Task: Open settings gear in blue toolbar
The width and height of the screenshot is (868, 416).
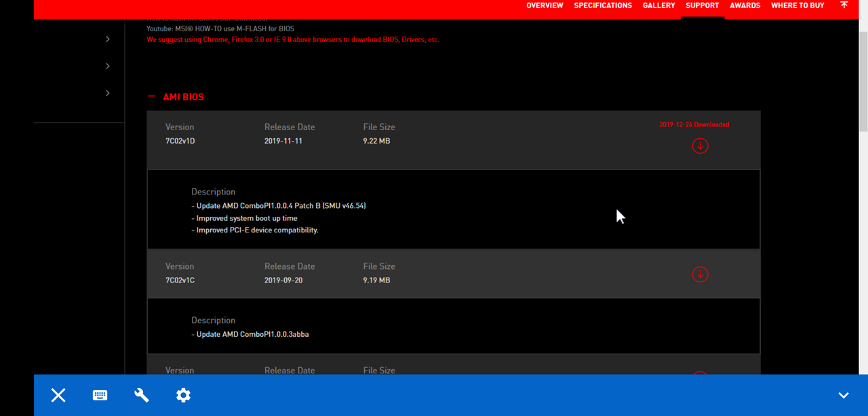Action: (x=183, y=395)
